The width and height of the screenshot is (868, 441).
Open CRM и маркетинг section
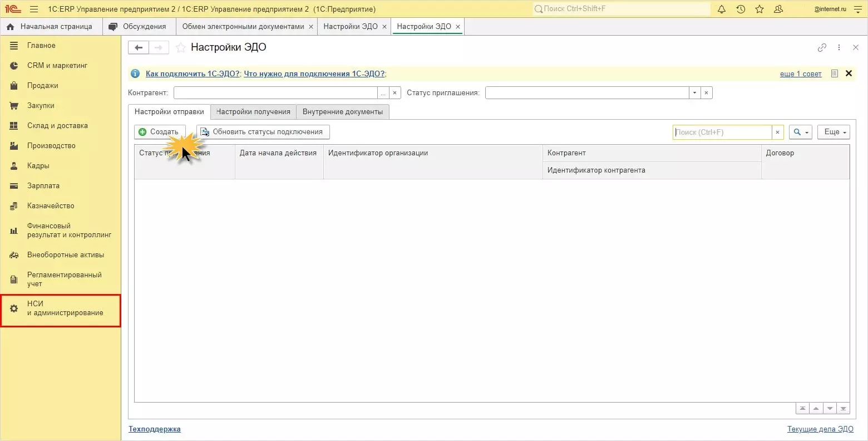tap(61, 66)
